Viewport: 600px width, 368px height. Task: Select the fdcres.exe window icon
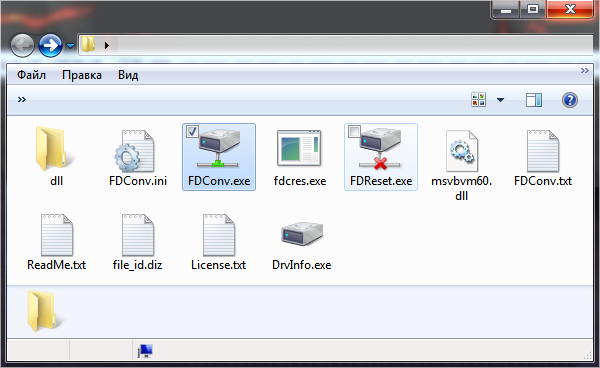(300, 147)
